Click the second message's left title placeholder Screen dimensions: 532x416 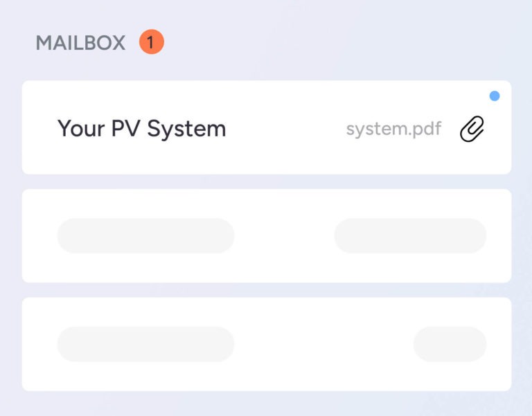pos(145,236)
